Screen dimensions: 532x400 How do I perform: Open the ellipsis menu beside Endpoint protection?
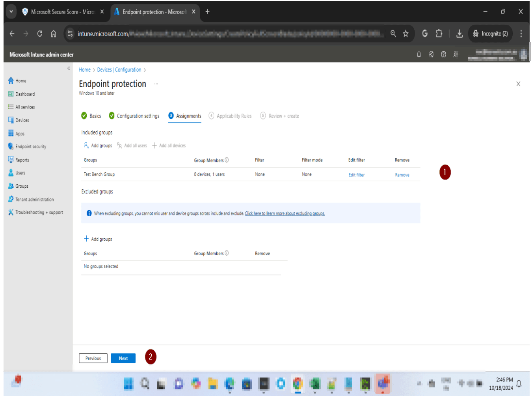coord(156,84)
